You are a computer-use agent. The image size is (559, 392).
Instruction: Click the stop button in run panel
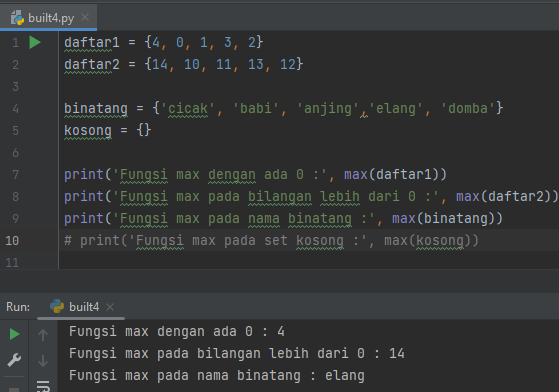pos(14,390)
